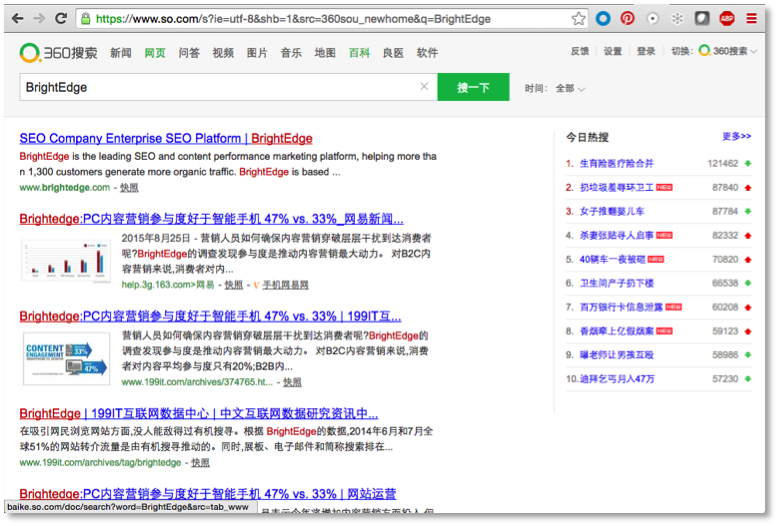Click the green www.brightedge.com URL text
The image size is (779, 526).
tap(65, 188)
